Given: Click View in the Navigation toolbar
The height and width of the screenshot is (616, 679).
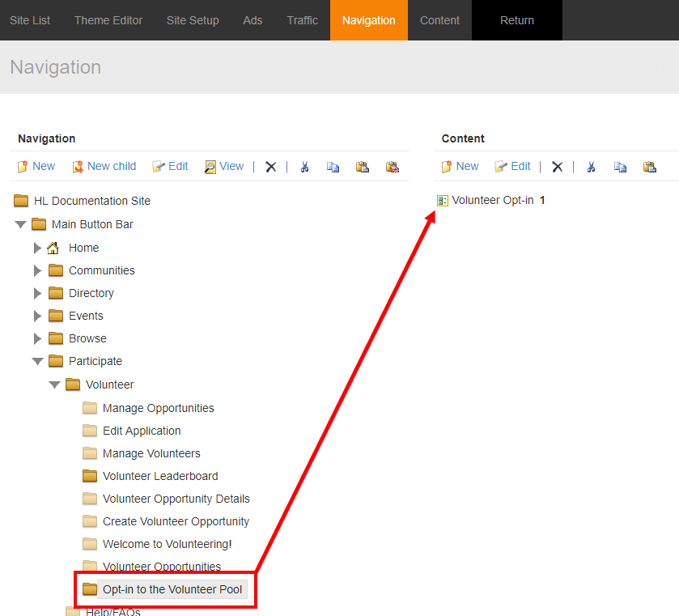Looking at the screenshot, I should click(224, 167).
